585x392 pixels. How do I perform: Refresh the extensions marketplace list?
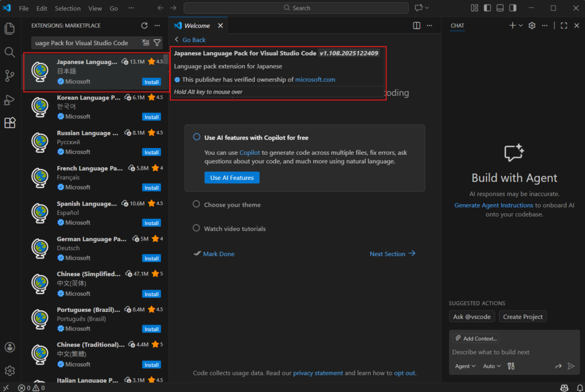click(145, 26)
